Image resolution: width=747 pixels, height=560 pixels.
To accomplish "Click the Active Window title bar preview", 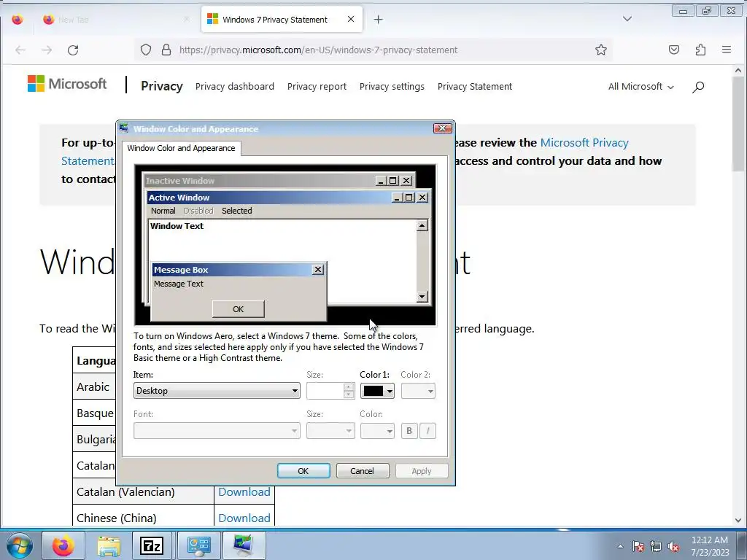I will tap(269, 198).
